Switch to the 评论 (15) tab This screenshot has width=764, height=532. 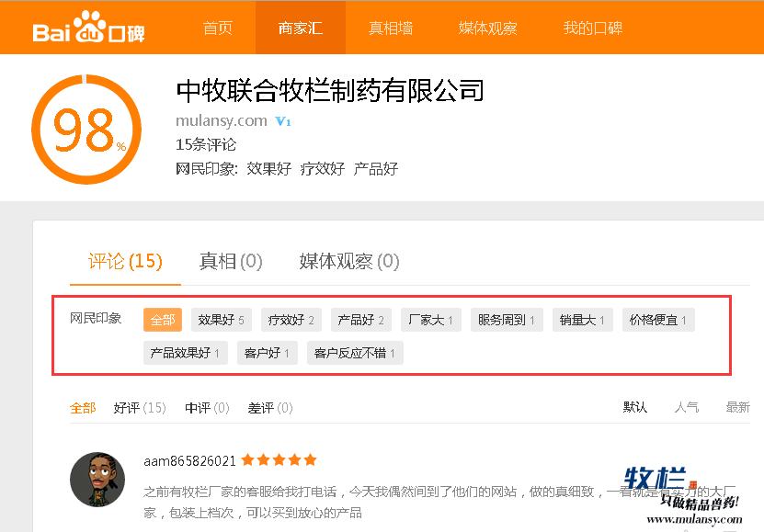pos(125,261)
